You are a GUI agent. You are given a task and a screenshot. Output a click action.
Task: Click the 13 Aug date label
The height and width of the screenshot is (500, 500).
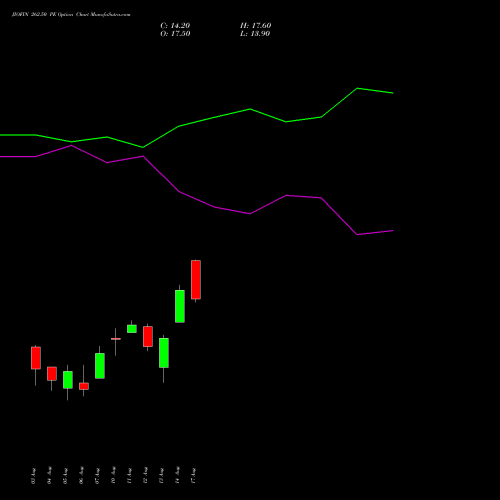[161, 476]
